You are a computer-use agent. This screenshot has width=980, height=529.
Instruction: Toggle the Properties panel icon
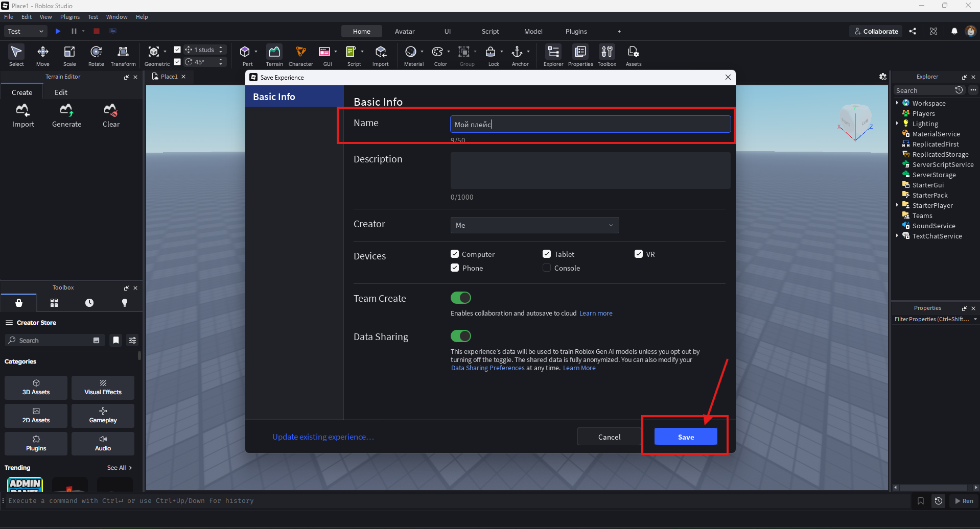580,56
